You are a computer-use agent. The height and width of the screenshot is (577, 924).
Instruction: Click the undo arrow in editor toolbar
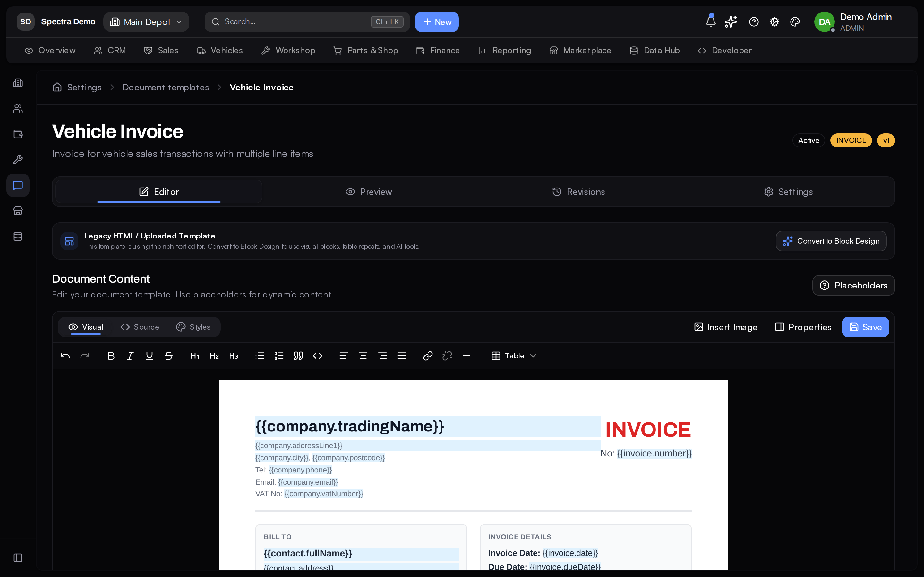point(65,356)
